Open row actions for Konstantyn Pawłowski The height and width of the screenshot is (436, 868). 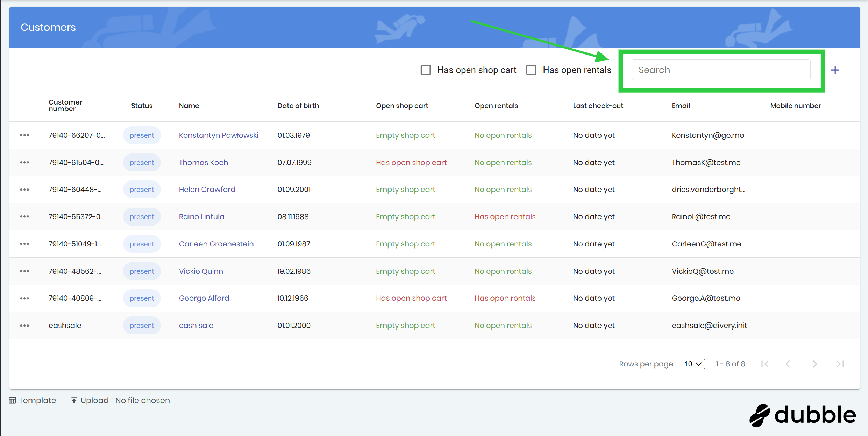(24, 135)
